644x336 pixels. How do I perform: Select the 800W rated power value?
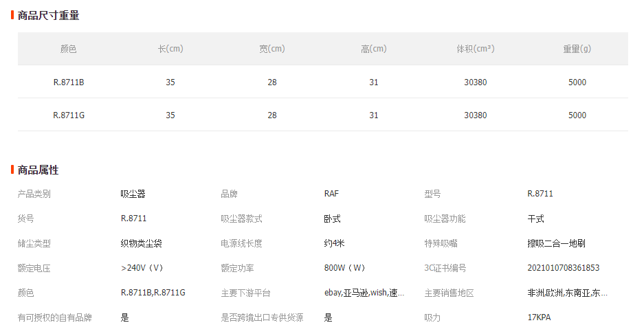point(344,268)
